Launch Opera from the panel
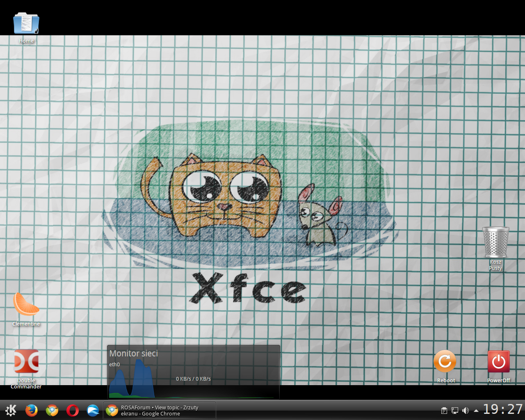 73,410
